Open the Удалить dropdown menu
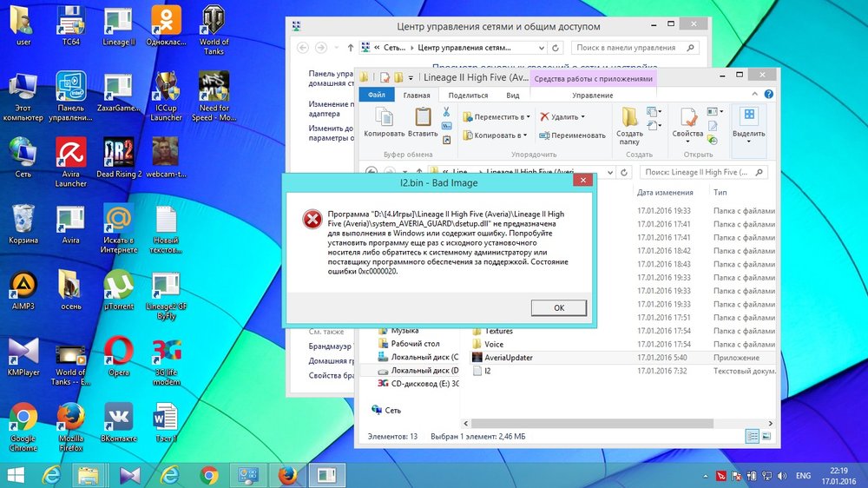 click(562, 116)
